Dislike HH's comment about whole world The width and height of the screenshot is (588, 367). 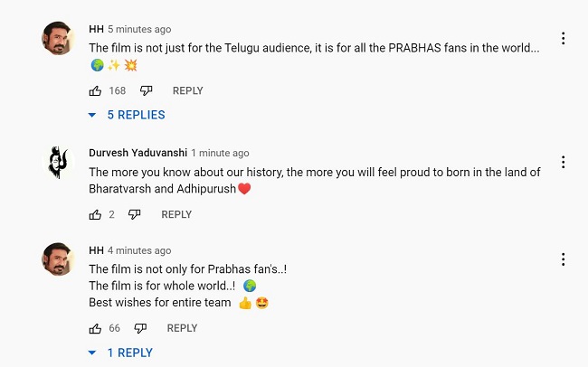[x=140, y=328]
